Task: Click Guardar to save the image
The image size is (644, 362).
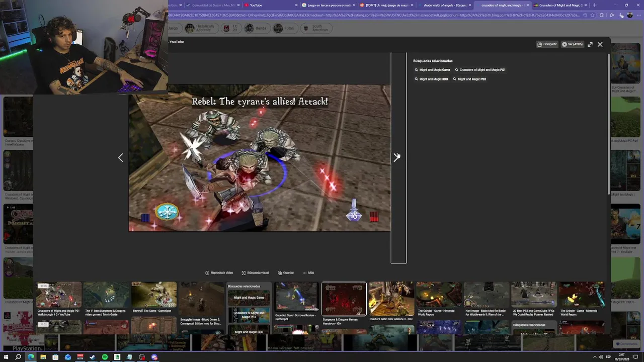Action: click(x=286, y=273)
